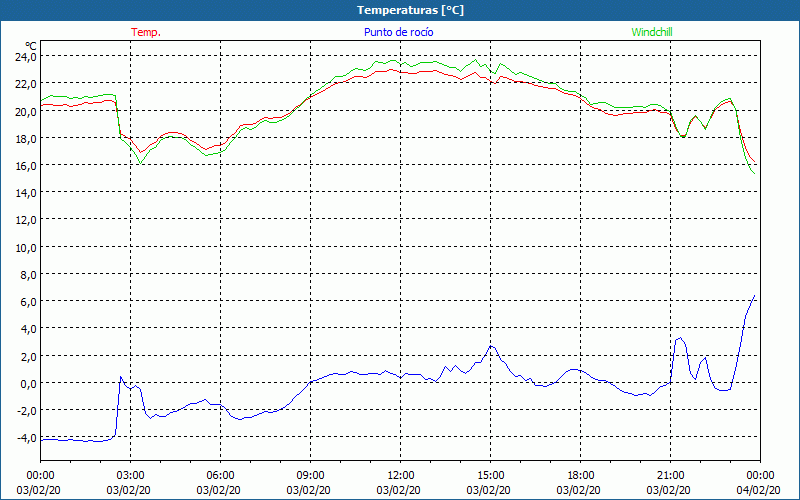Click the '16,0' y-axis value

26,165
